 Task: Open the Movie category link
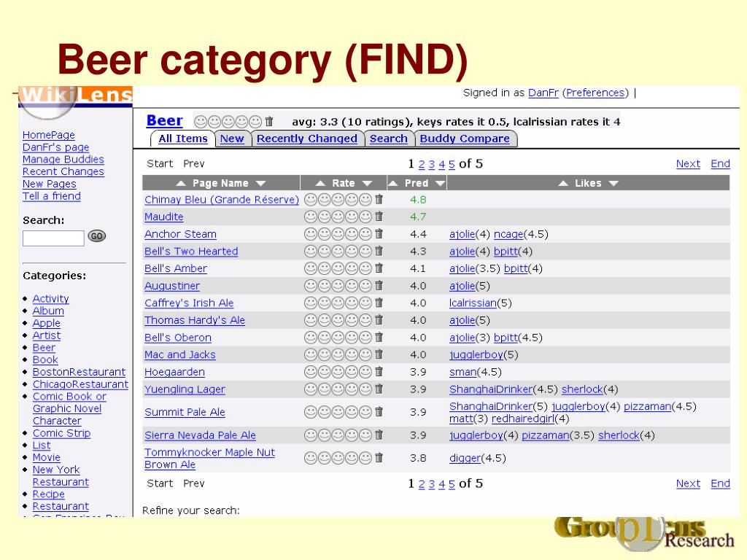46,458
